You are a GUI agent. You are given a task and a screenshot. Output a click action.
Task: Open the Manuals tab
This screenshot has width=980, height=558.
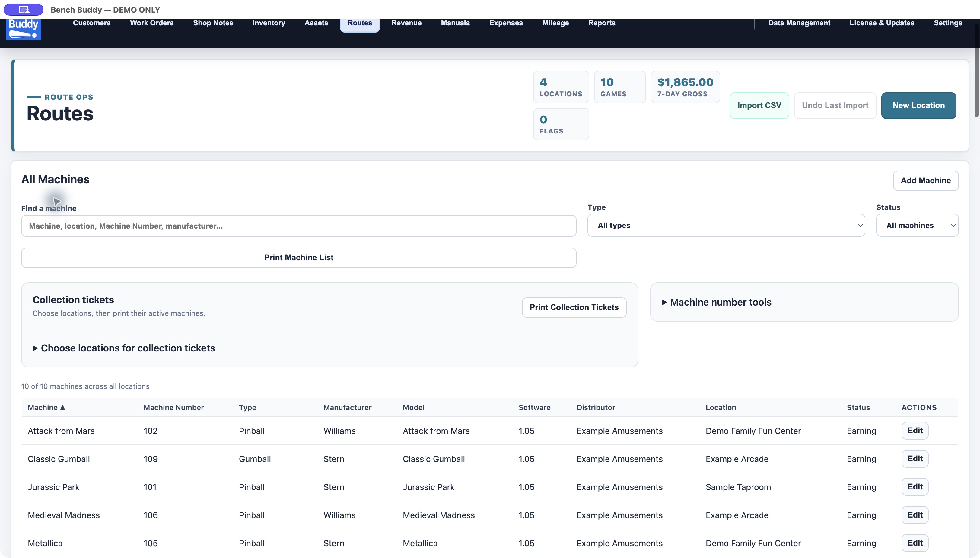pyautogui.click(x=455, y=23)
